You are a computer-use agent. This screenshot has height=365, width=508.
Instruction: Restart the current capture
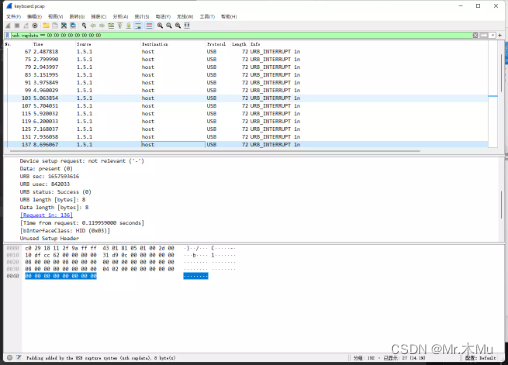pyautogui.click(x=26, y=26)
